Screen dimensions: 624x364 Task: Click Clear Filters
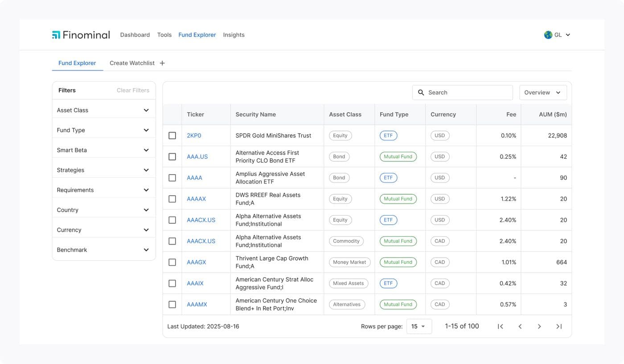point(133,90)
